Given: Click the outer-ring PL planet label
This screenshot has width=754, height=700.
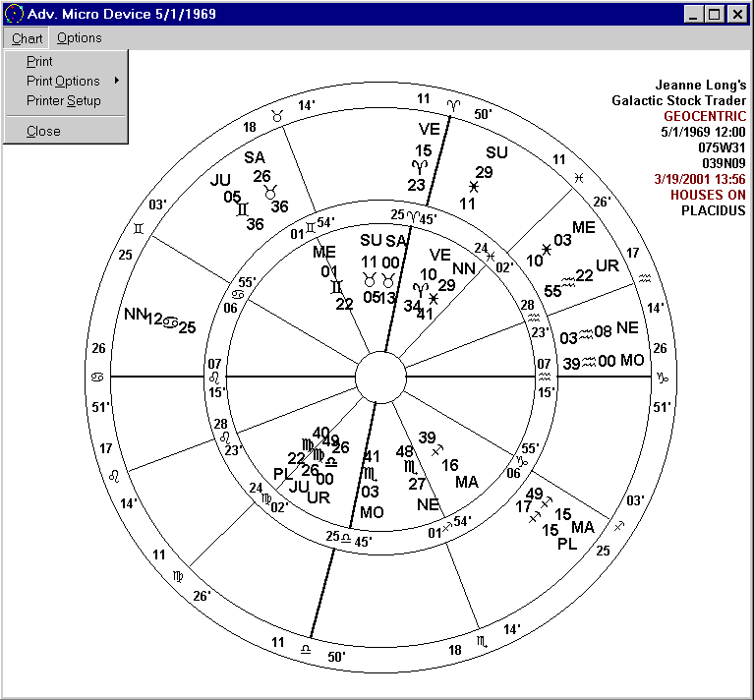Looking at the screenshot, I should coord(567,545).
